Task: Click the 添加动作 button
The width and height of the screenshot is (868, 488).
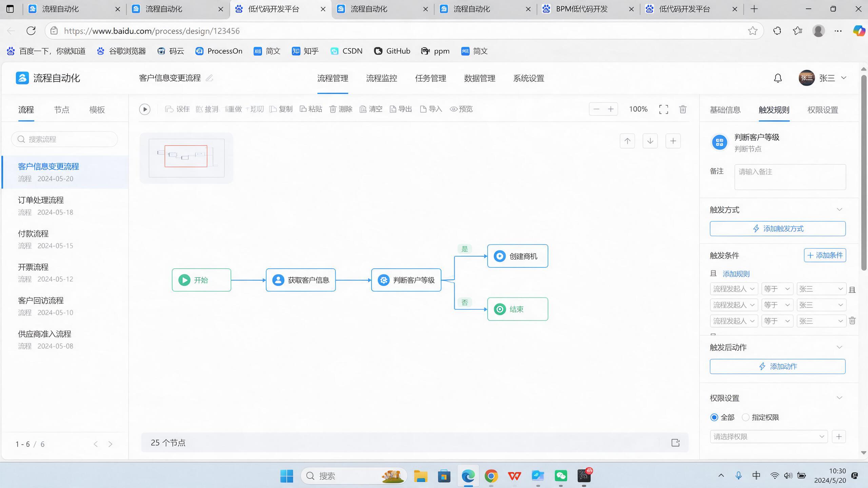Action: pyautogui.click(x=777, y=366)
